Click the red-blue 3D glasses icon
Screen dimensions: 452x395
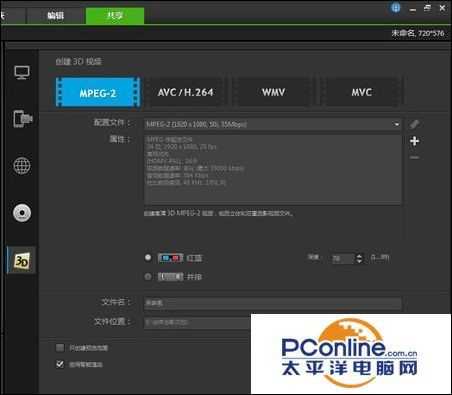pos(170,258)
